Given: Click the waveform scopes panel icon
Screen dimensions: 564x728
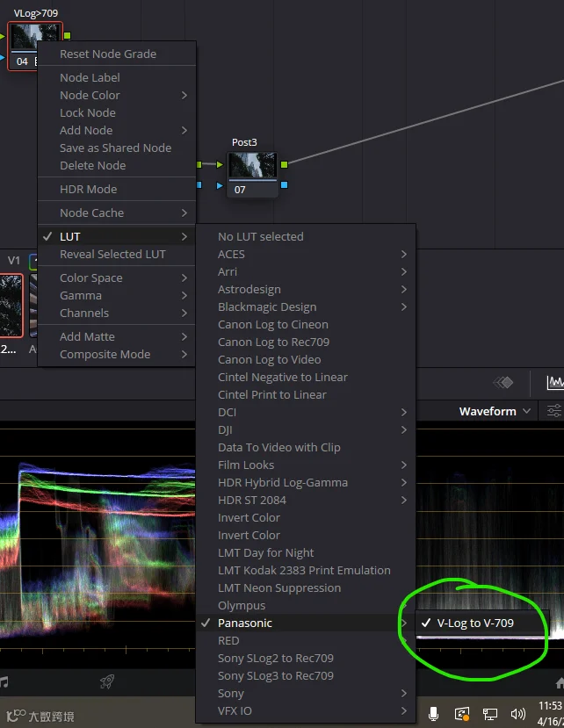Looking at the screenshot, I should point(555,383).
